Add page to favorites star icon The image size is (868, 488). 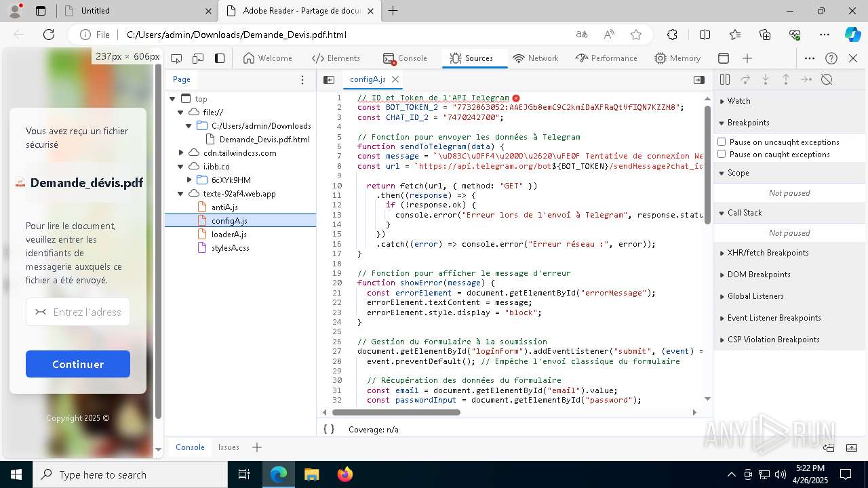tap(635, 35)
